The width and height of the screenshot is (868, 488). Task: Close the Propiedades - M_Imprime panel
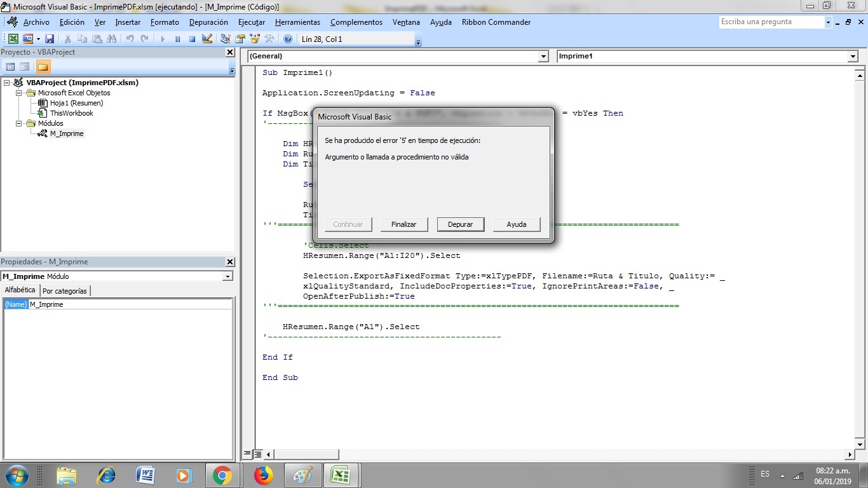230,262
